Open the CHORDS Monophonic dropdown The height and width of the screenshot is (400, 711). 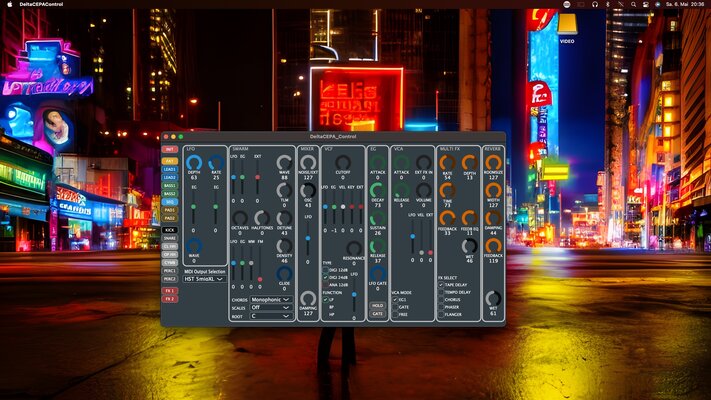tap(271, 300)
